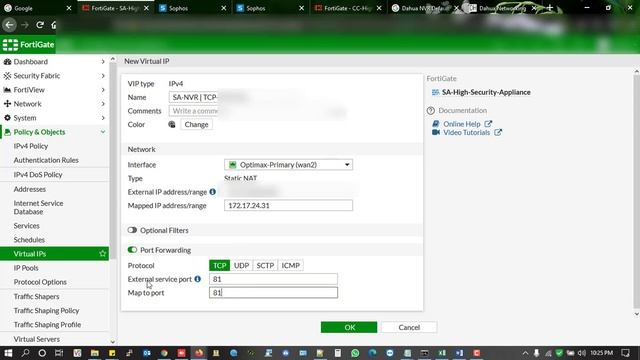
Task: Open the Interface dropdown Optimax-Primary (wan2)
Action: point(288,164)
